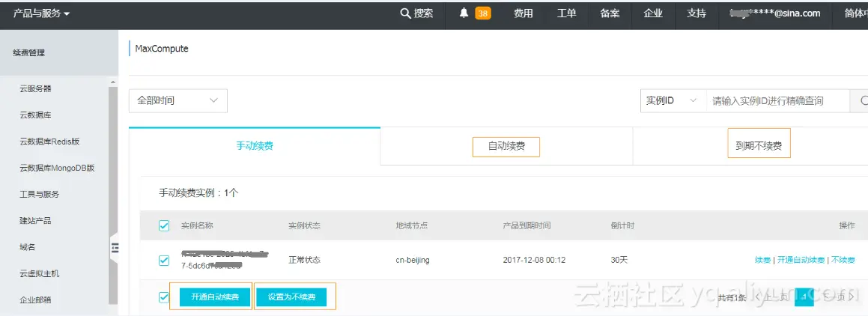This screenshot has height=316, width=868.
Task: Click the 实例状态 column header
Action: coord(305,226)
